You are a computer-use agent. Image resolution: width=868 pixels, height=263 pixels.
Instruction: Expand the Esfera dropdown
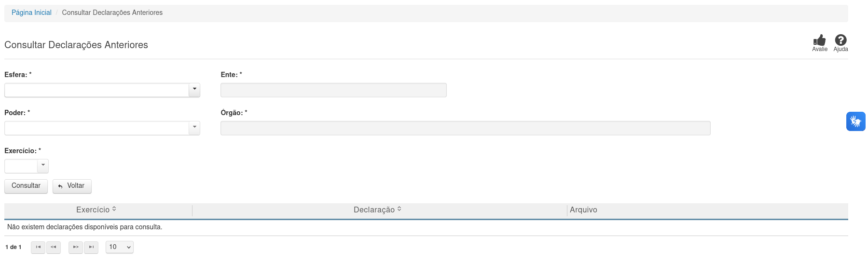[194, 90]
